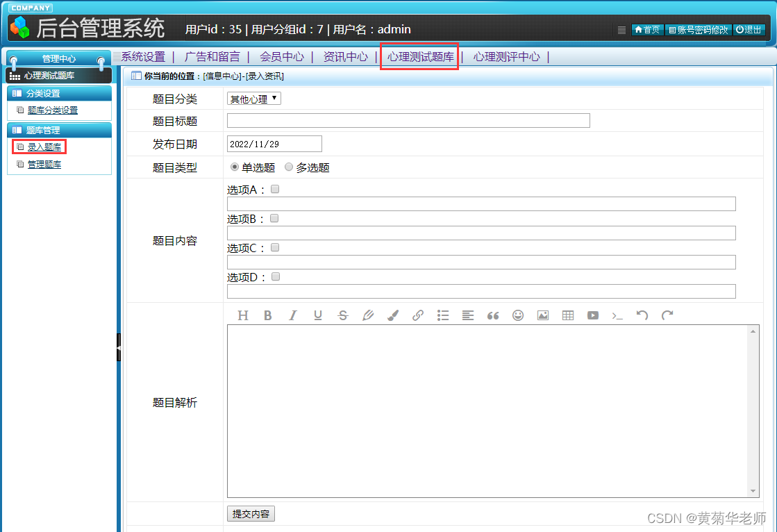Select the 单选题 radio button
Image resolution: width=777 pixels, height=532 pixels.
pyautogui.click(x=234, y=166)
